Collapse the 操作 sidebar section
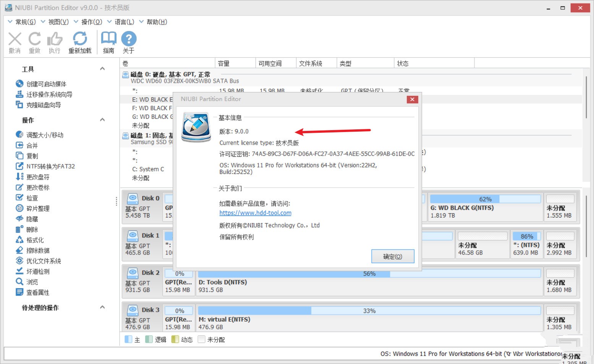 [102, 120]
